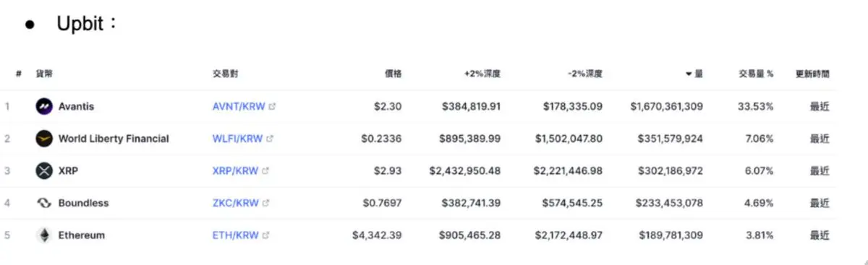Open external link icon beside ETH/KRW
The image size is (868, 265).
tap(265, 235)
